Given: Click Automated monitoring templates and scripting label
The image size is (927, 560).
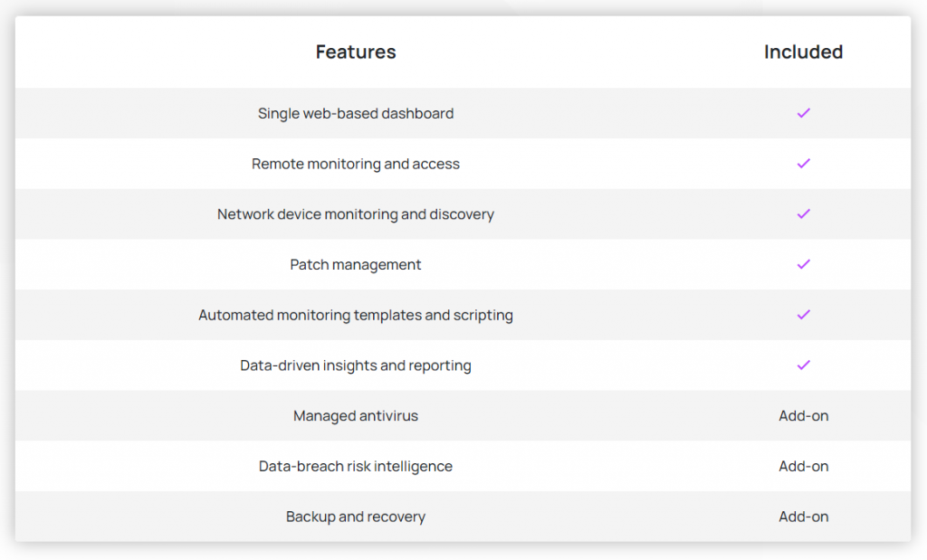Looking at the screenshot, I should (356, 316).
